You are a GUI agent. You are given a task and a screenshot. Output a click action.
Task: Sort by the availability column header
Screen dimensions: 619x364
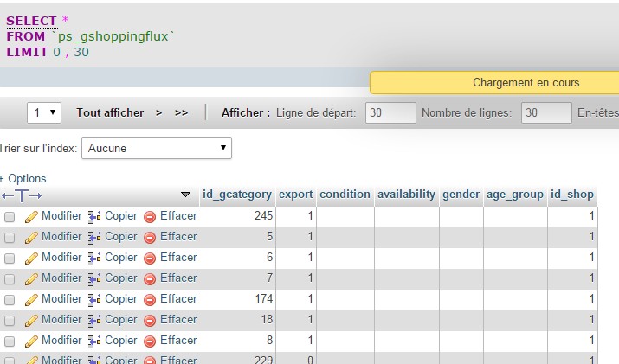[406, 195]
